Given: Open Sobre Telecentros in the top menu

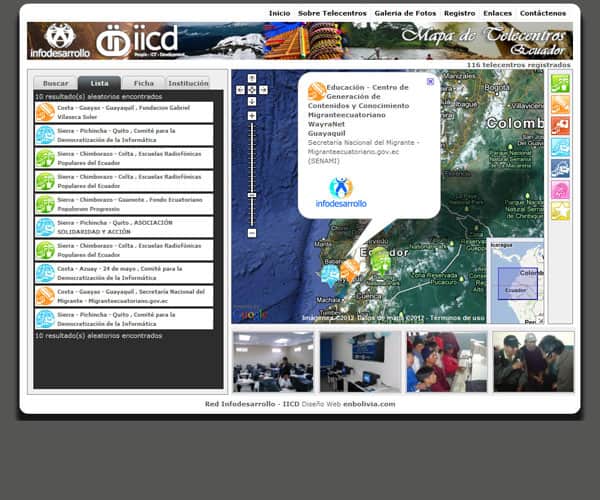Looking at the screenshot, I should [332, 13].
